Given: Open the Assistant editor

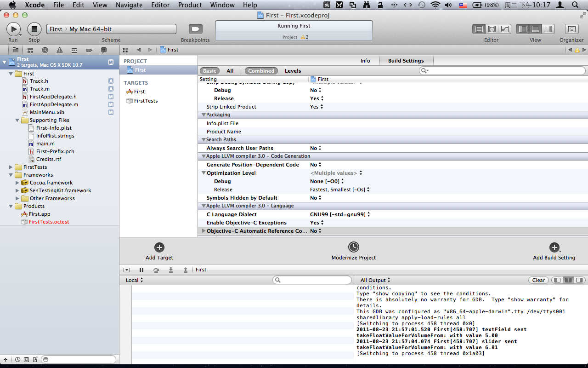Looking at the screenshot, I should point(492,29).
